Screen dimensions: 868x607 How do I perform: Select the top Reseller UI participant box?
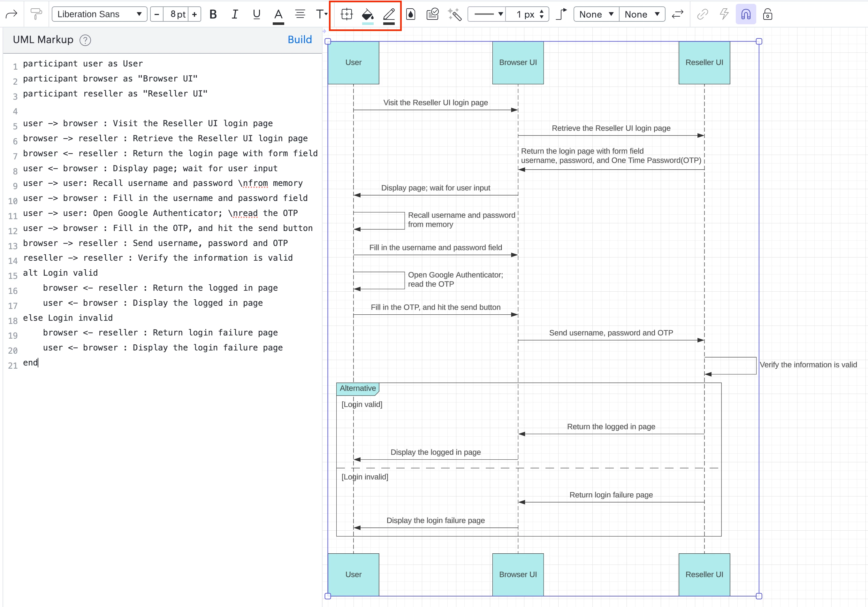pos(704,63)
